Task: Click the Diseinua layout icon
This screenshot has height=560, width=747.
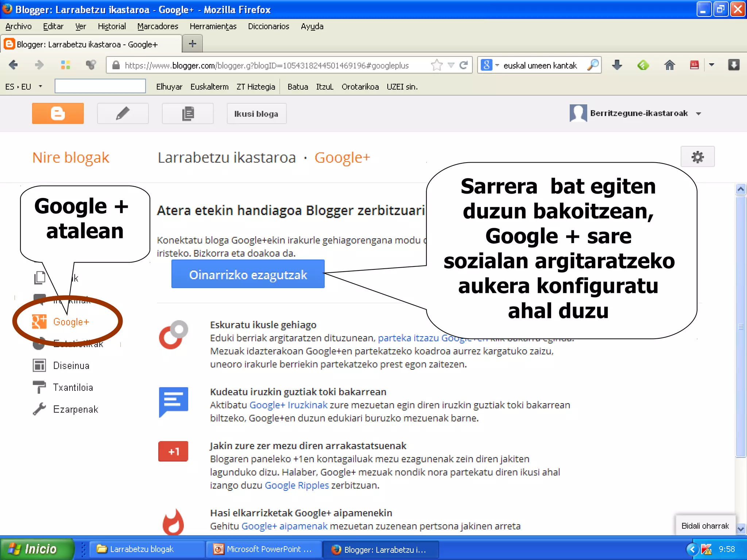Action: tap(39, 365)
